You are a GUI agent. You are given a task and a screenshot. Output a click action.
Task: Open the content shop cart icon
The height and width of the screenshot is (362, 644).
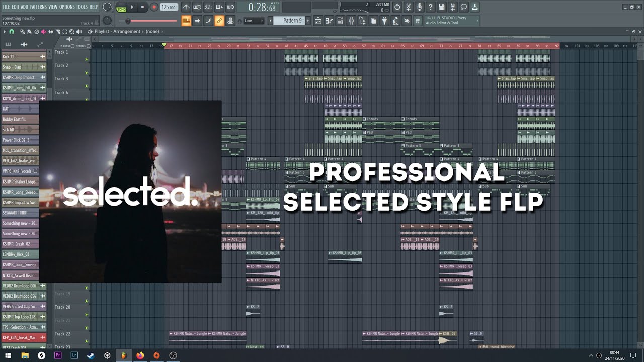[x=418, y=21]
